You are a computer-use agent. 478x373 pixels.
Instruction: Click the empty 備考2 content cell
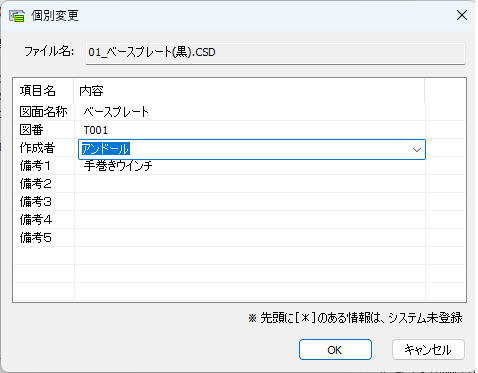(x=250, y=184)
